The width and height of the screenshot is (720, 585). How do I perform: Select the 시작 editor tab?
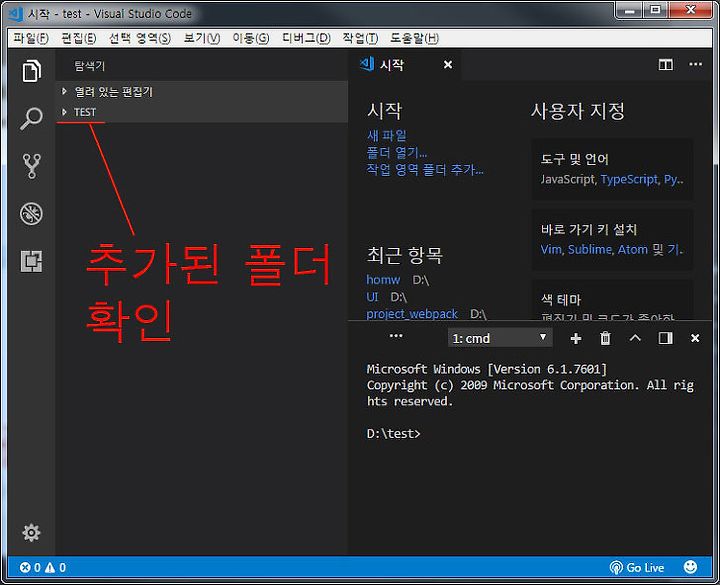(x=405, y=65)
